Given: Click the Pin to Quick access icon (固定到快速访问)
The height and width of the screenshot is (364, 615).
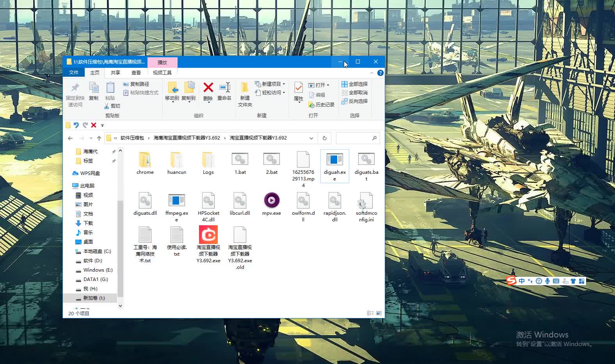Looking at the screenshot, I should pyautogui.click(x=75, y=94).
